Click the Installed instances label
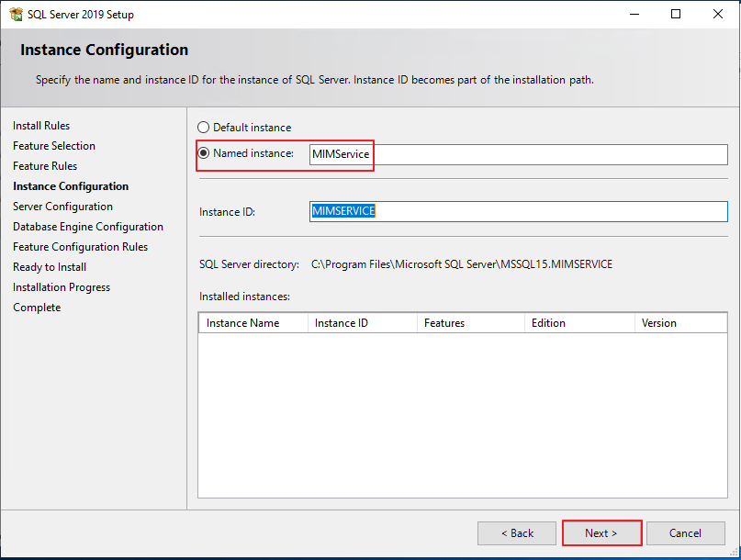 tap(244, 297)
